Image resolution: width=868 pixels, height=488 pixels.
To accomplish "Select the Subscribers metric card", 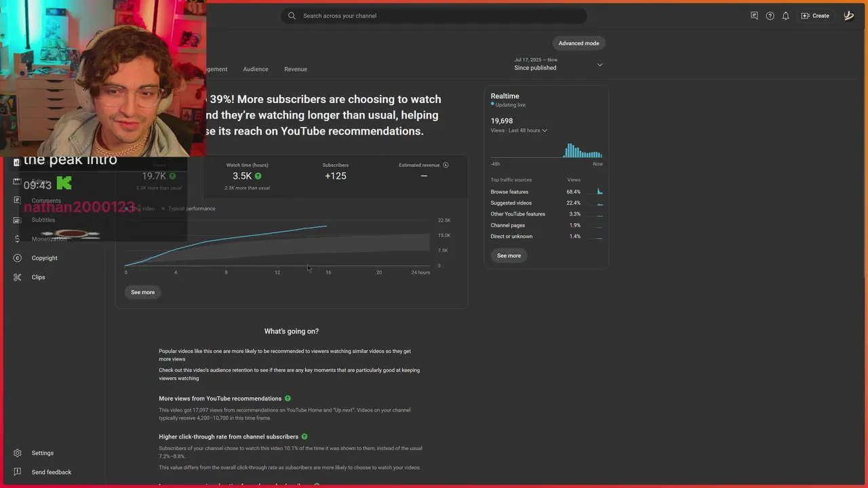I will [x=336, y=177].
